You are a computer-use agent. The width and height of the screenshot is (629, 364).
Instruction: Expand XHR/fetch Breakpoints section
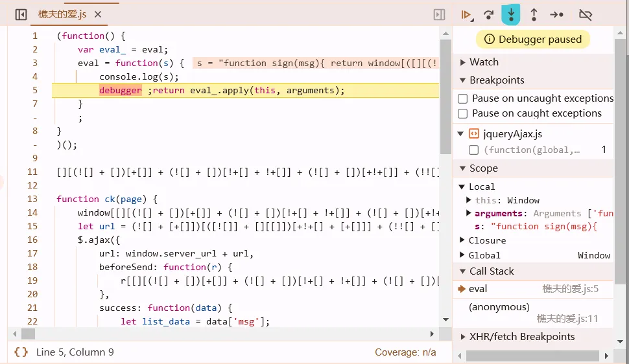[463, 337]
